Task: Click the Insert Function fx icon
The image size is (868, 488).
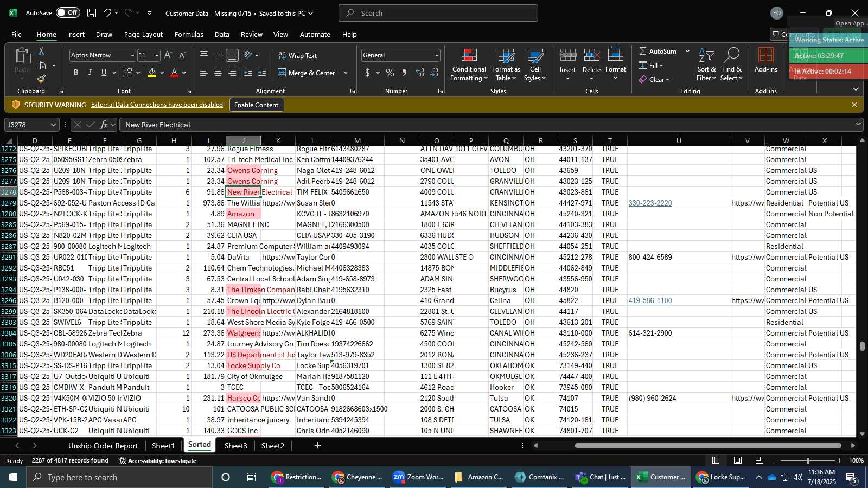Action: pos(104,125)
